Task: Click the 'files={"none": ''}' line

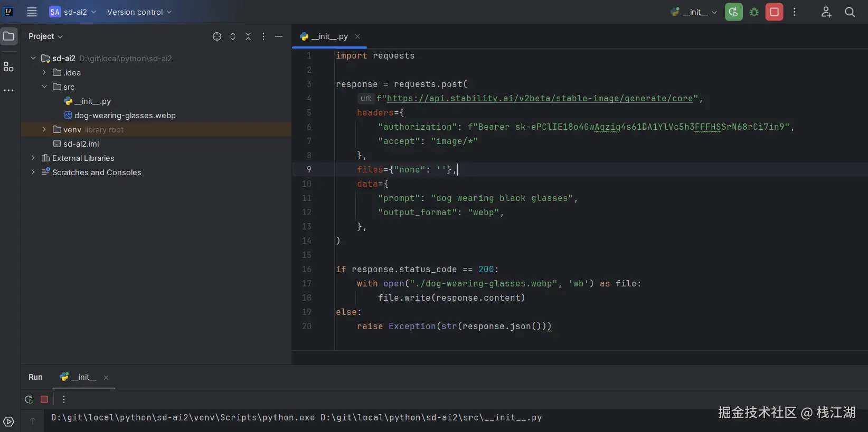Action: pyautogui.click(x=407, y=169)
